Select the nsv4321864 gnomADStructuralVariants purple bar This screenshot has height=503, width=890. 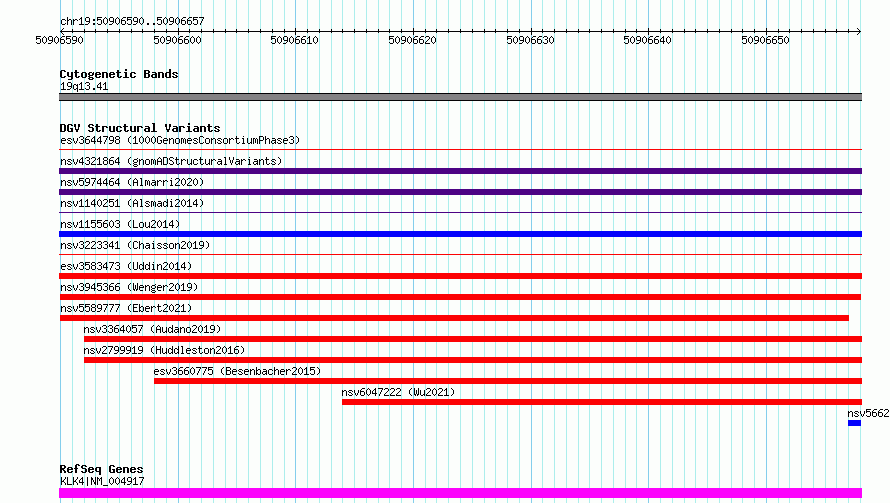pyautogui.click(x=460, y=171)
